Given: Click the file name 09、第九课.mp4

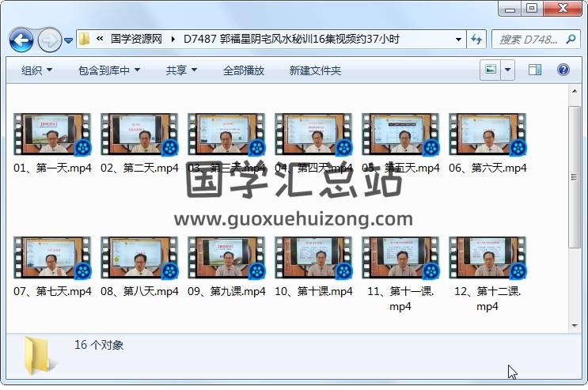Looking at the screenshot, I should click(x=226, y=291).
